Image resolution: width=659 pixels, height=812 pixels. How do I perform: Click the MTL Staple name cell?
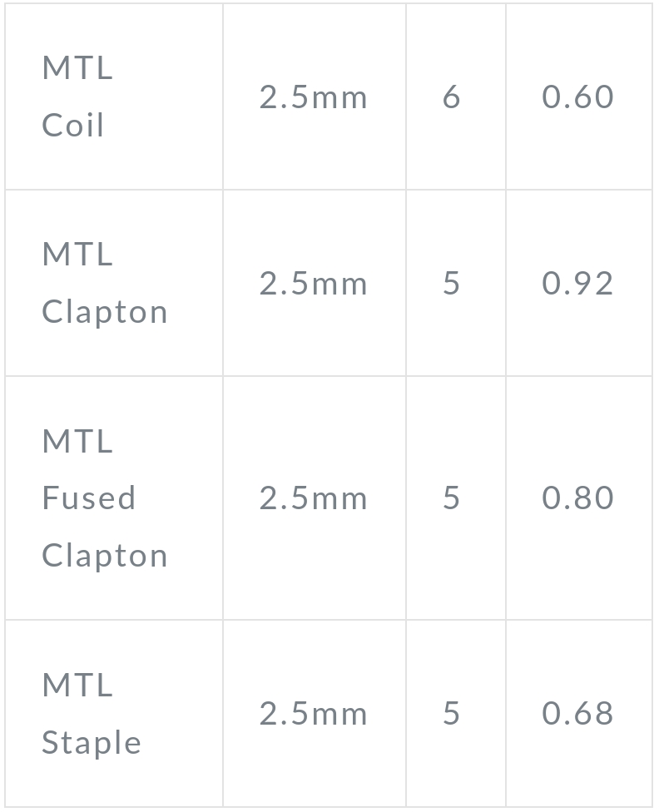(92, 713)
